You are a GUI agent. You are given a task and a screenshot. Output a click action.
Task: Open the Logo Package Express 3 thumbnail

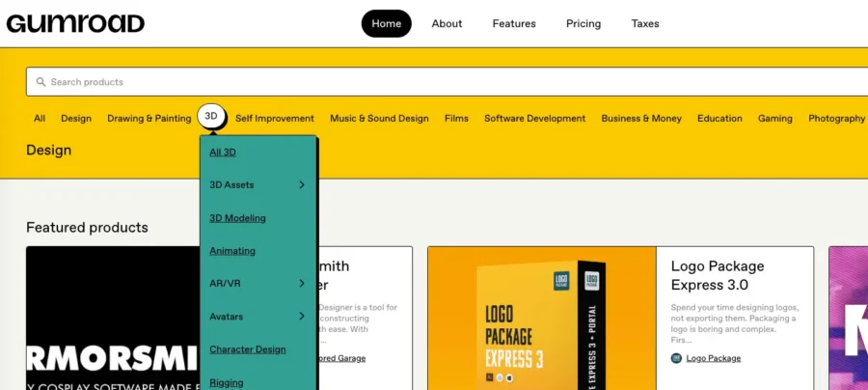pos(542,318)
